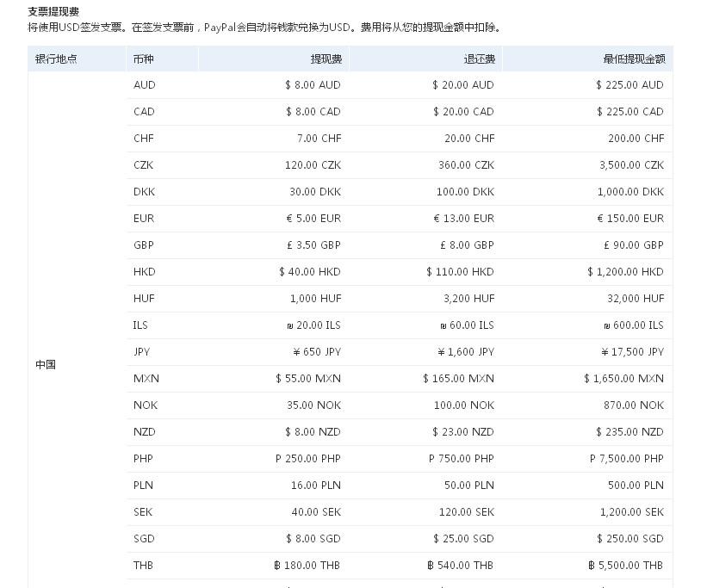
Task: Click £ 90.00 GBP minimum amount
Action: 634,244
